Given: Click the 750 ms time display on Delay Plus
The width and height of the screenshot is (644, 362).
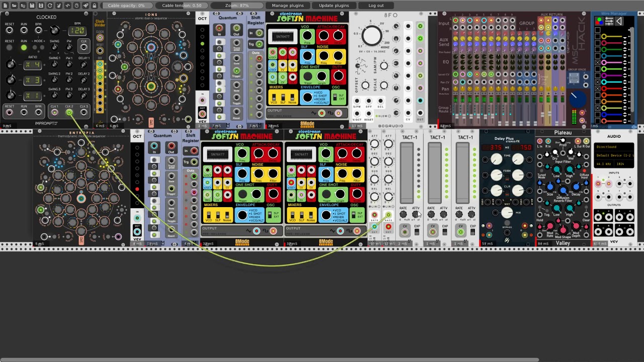Looking at the screenshot, I should coord(522,147).
